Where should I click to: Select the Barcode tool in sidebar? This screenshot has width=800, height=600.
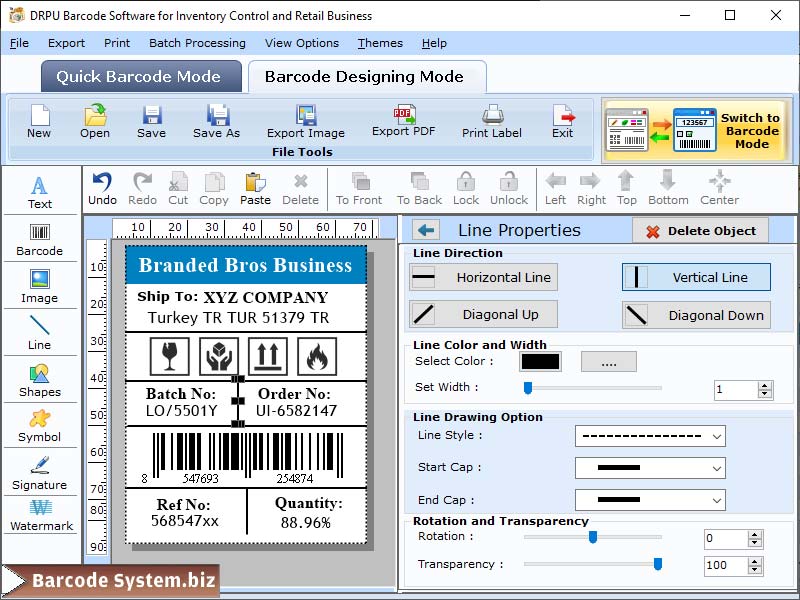(40, 239)
